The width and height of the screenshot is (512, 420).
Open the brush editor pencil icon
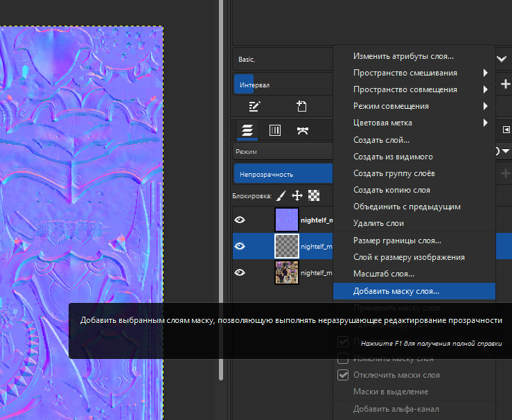coord(254,106)
